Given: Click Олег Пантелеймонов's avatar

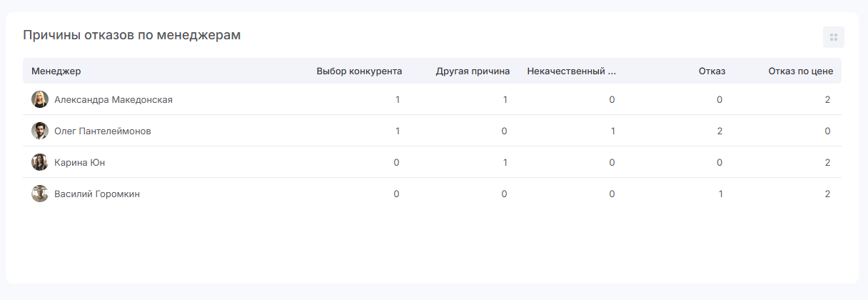Looking at the screenshot, I should tap(40, 131).
